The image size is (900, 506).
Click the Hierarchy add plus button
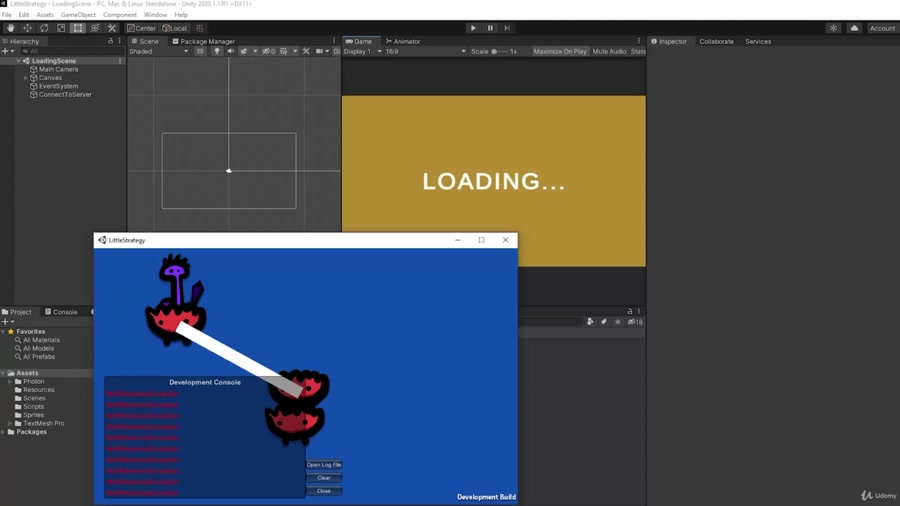pos(5,51)
